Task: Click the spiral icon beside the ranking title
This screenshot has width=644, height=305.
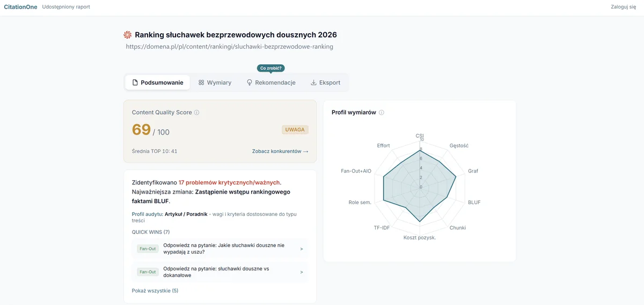Action: 128,35
